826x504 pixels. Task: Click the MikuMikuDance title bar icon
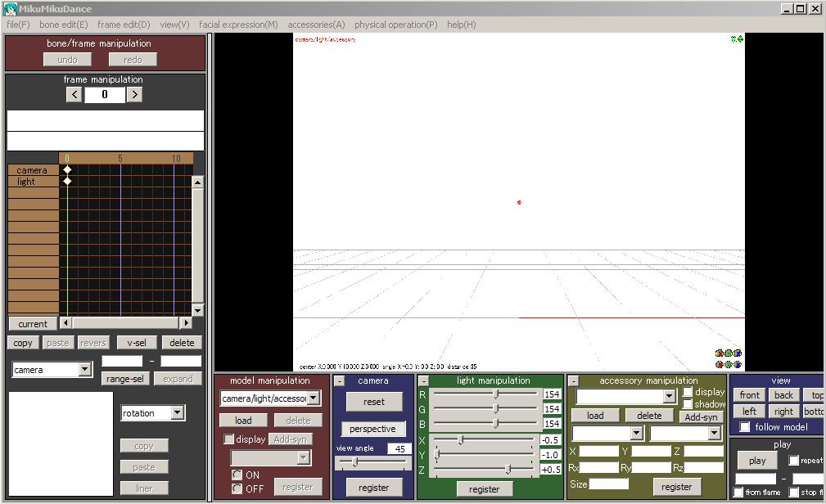[x=10, y=8]
